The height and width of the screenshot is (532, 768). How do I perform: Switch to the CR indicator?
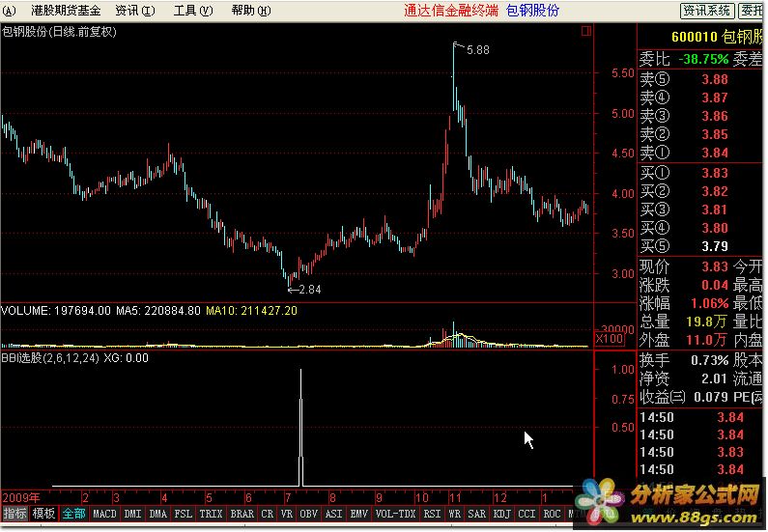point(268,514)
